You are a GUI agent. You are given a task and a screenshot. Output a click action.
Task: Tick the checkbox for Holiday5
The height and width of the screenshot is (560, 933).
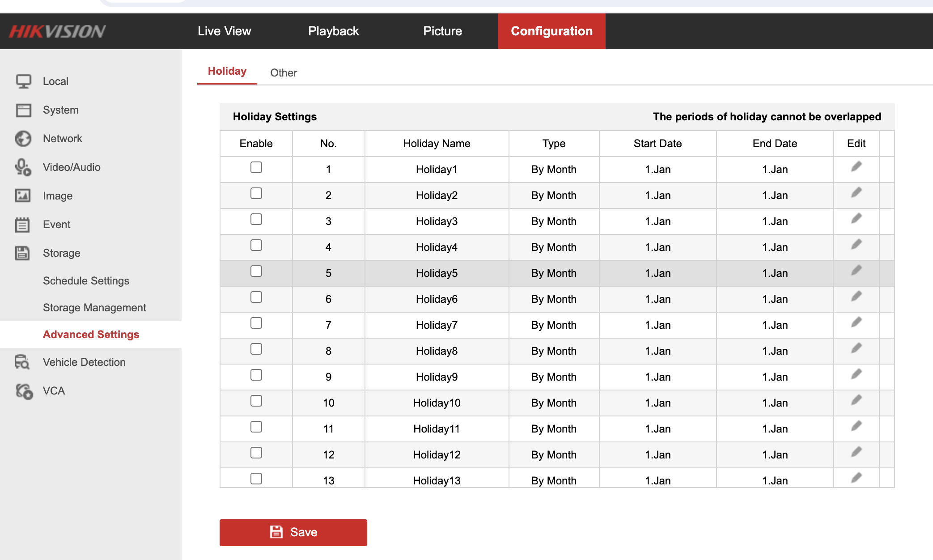256,271
